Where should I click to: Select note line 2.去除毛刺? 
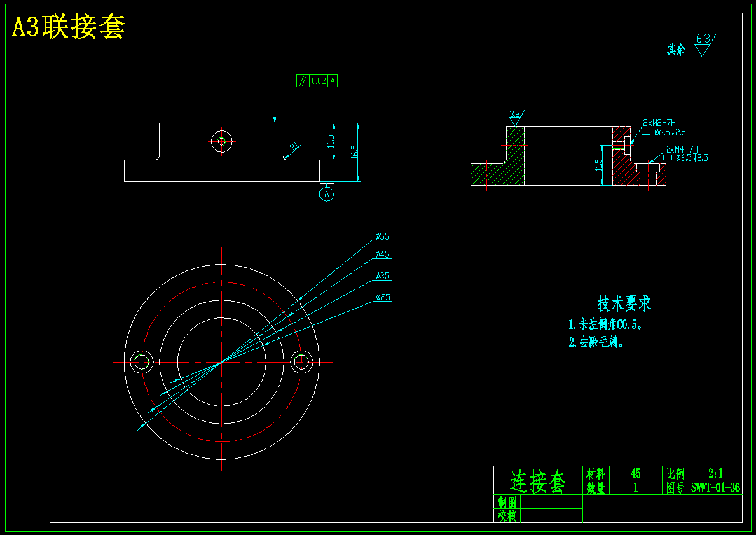(596, 342)
